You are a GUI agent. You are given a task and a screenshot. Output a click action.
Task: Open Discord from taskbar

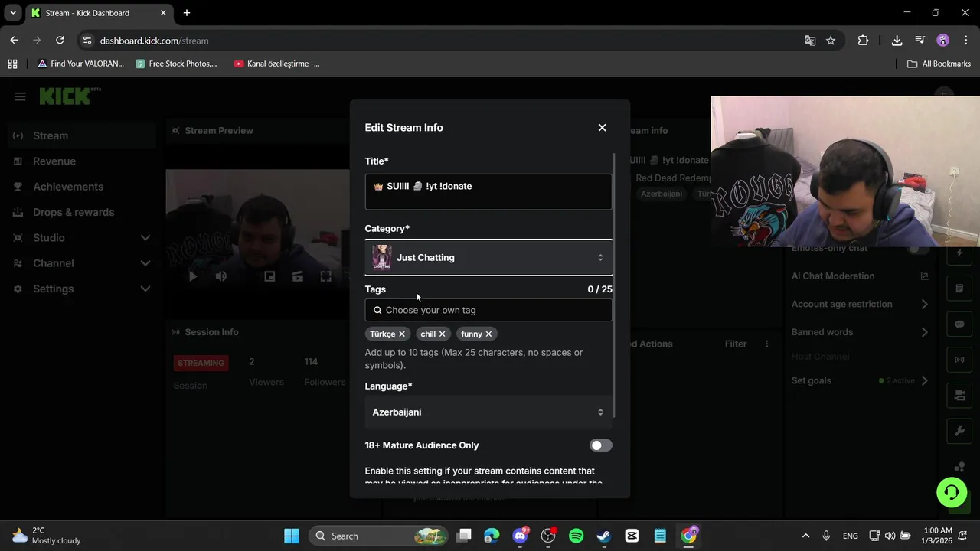tap(521, 536)
